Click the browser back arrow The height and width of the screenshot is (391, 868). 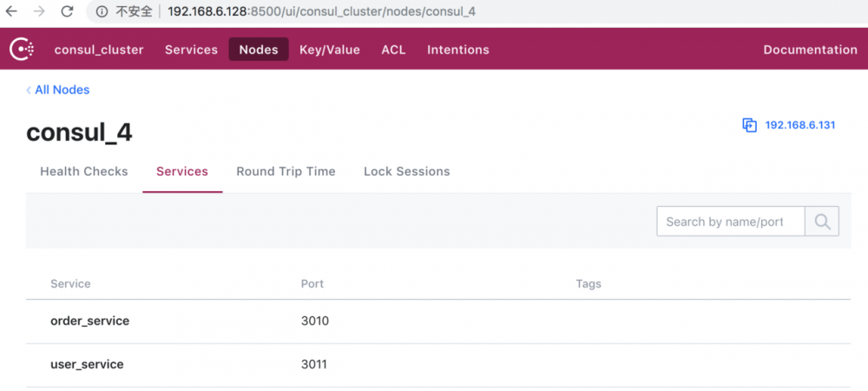[11, 12]
